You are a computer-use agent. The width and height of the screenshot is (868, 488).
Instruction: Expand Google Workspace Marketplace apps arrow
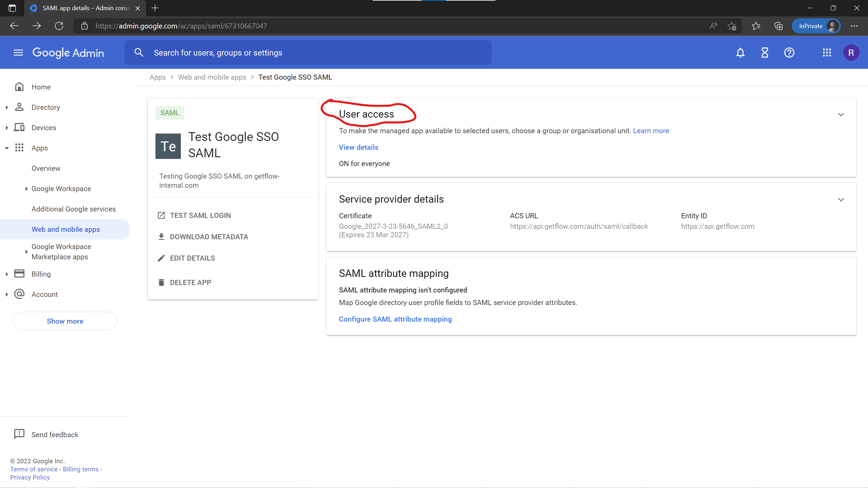[x=26, y=252]
